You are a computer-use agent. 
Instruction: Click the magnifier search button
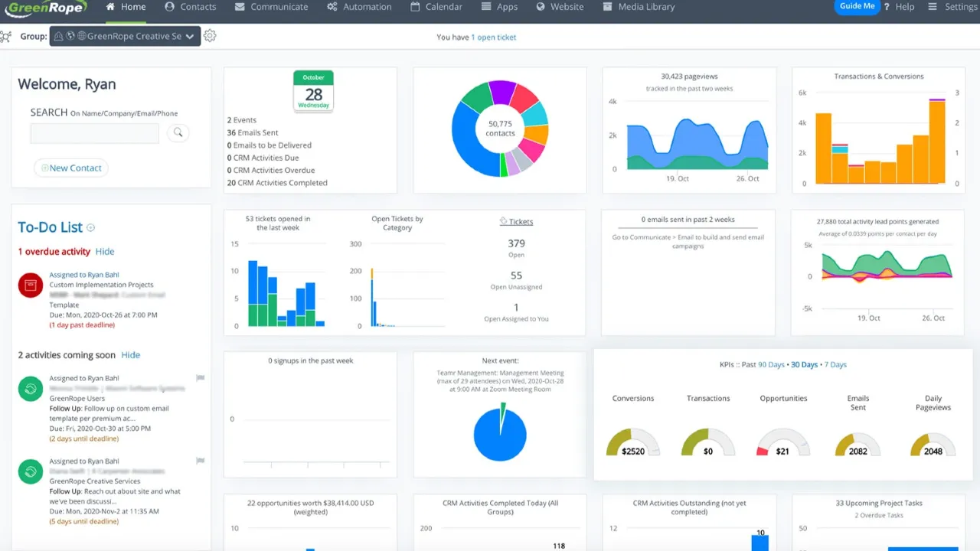click(178, 133)
